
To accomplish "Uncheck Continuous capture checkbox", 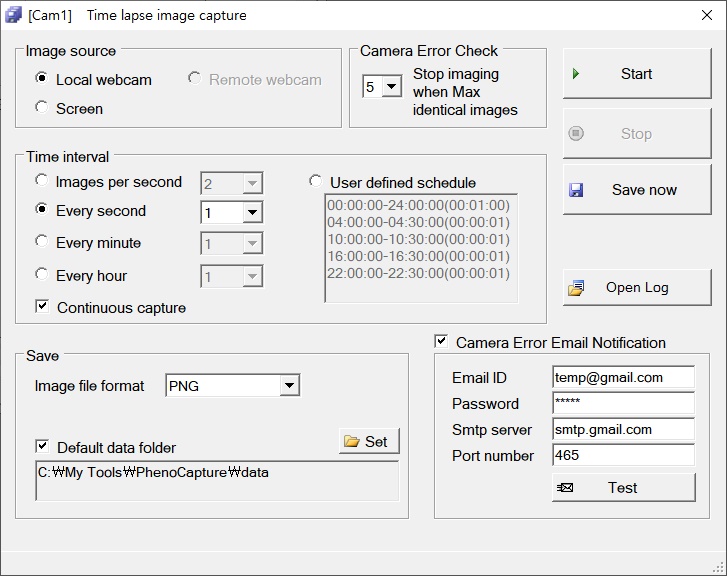I will coord(42,307).
